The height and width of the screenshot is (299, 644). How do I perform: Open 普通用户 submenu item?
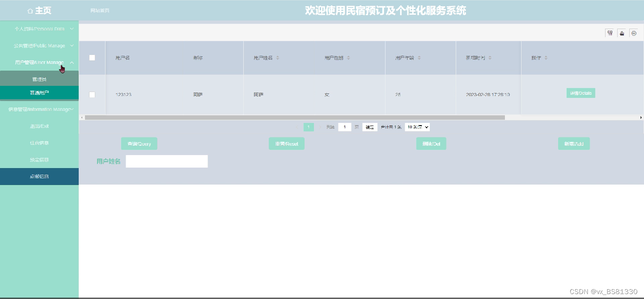pos(39,93)
